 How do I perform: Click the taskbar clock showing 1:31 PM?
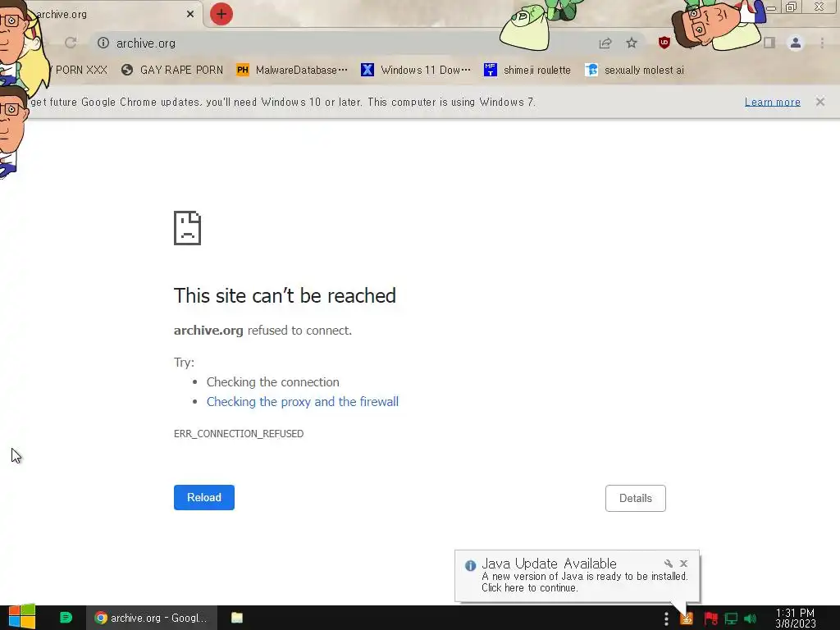(796, 619)
